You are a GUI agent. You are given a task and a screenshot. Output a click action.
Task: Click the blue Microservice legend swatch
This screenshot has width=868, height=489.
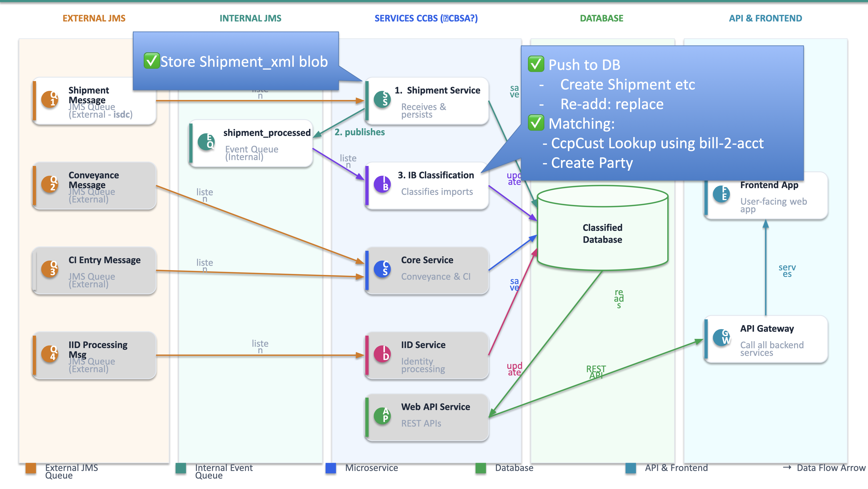331,468
